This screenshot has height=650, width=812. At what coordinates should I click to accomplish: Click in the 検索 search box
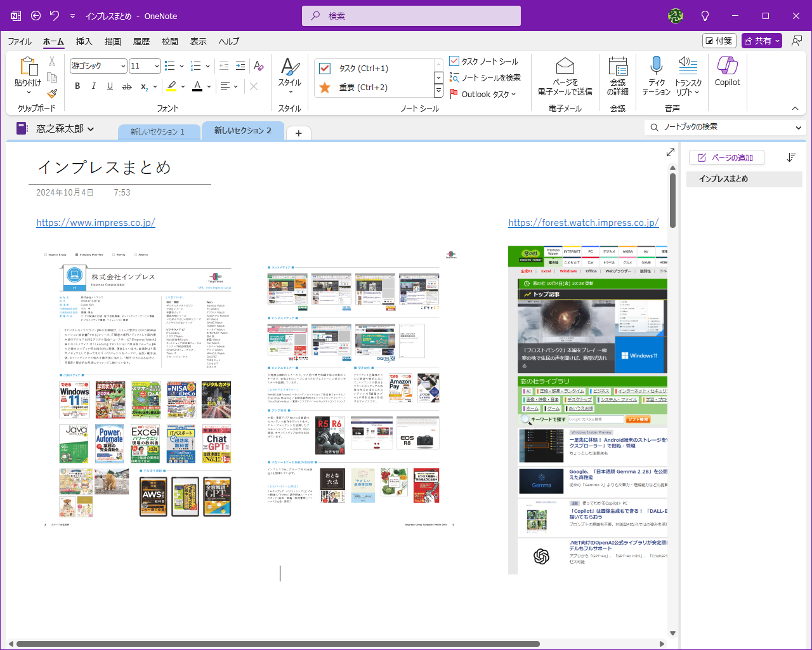[411, 16]
